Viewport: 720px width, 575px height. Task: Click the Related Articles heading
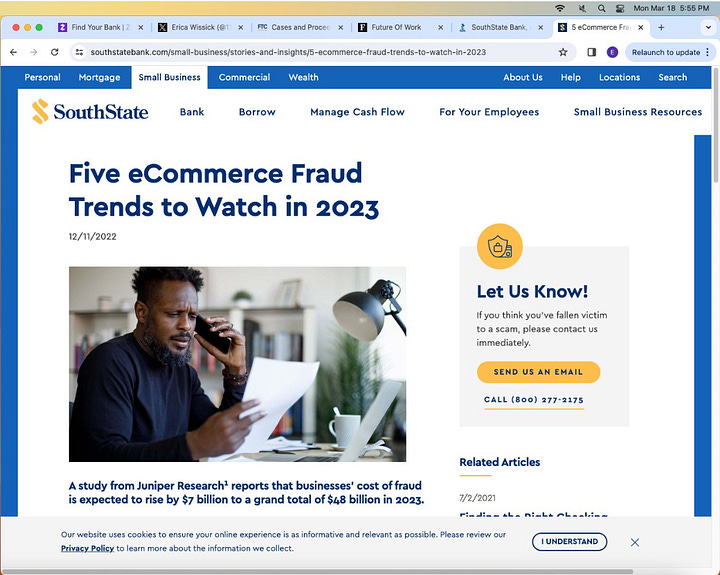[x=500, y=462]
